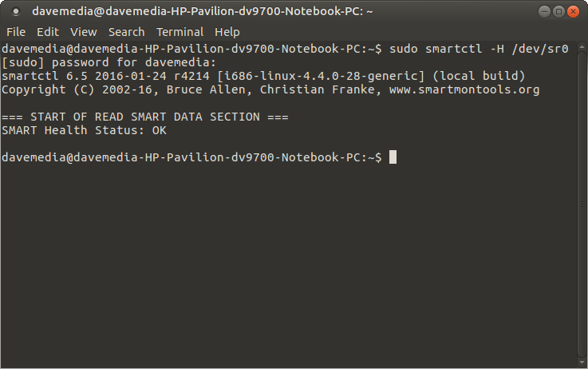588x369 pixels.
Task: Open the View menu
Action: (84, 32)
